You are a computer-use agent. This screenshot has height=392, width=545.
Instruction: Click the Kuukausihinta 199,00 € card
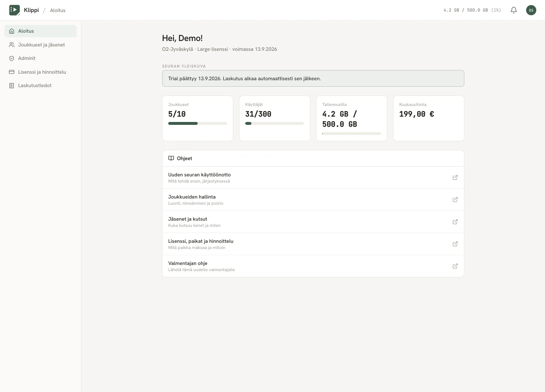click(x=429, y=118)
